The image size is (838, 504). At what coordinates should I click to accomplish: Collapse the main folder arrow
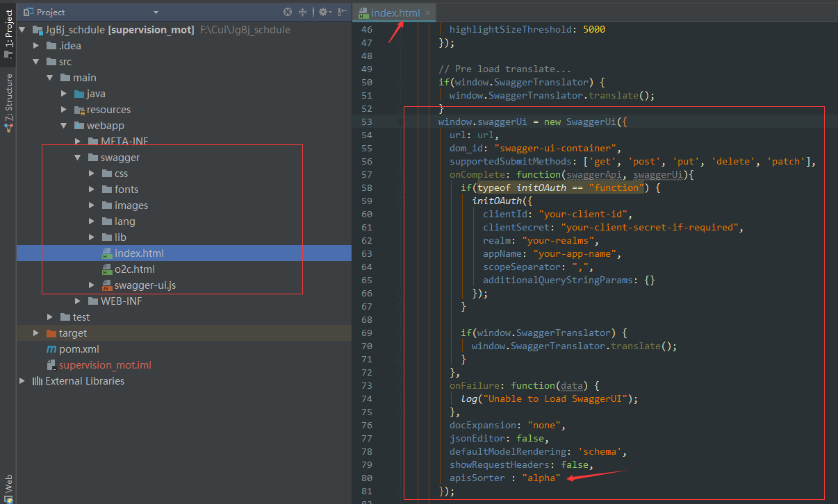click(50, 78)
